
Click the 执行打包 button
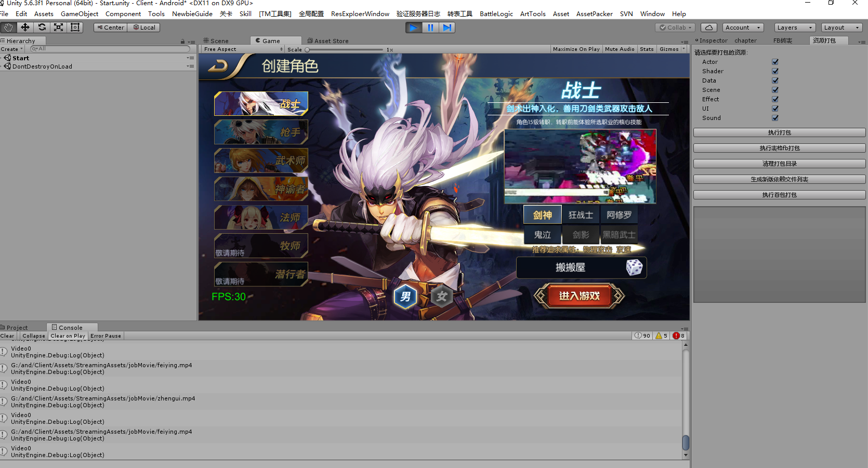click(779, 133)
